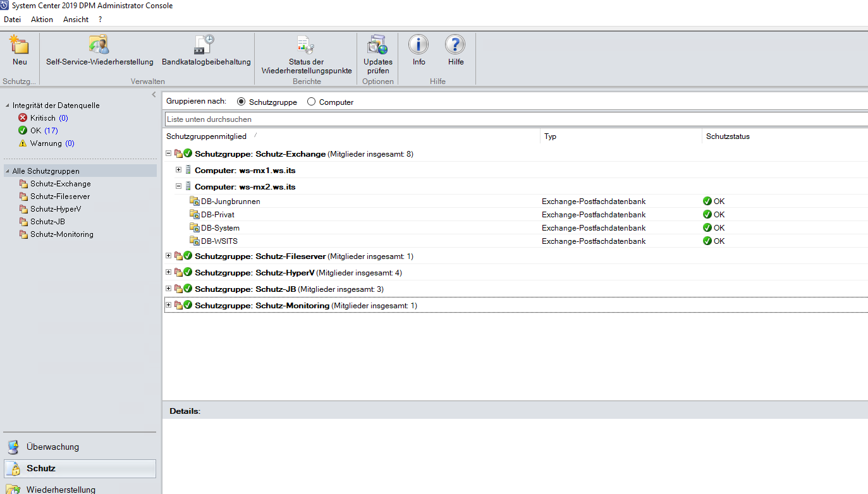Click server icon for ws-mx1.ws.its
This screenshot has height=494, width=868.
point(188,170)
